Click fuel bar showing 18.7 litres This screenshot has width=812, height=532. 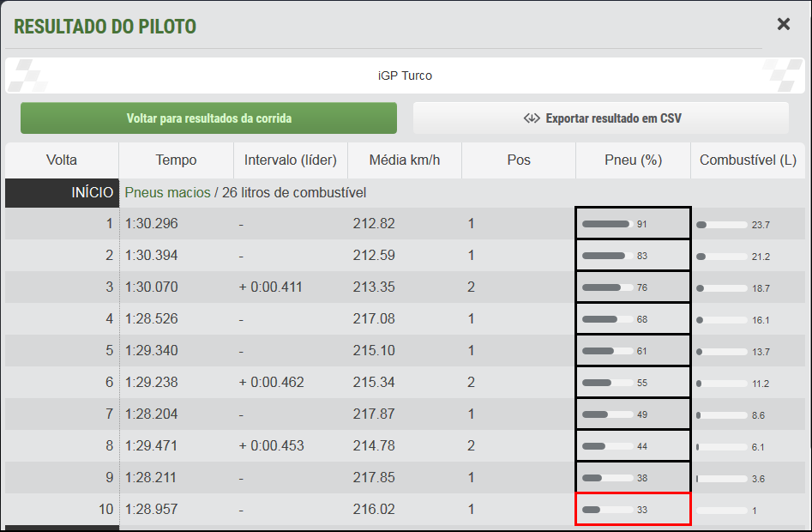tap(722, 288)
